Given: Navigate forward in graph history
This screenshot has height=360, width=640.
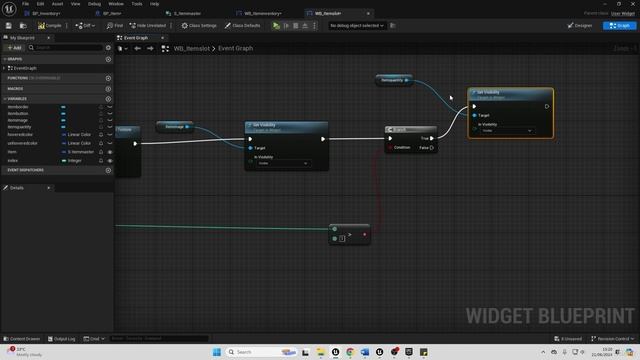Looking at the screenshot, I should click(150, 49).
